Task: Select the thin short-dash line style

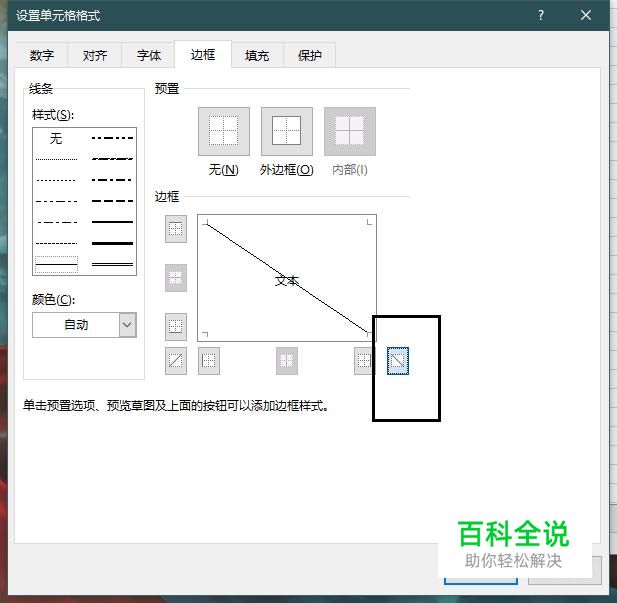Action: click(x=56, y=180)
